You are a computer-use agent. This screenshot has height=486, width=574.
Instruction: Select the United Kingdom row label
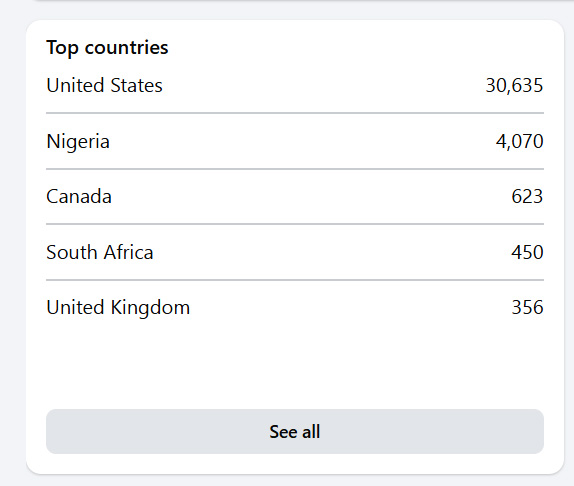pos(118,308)
